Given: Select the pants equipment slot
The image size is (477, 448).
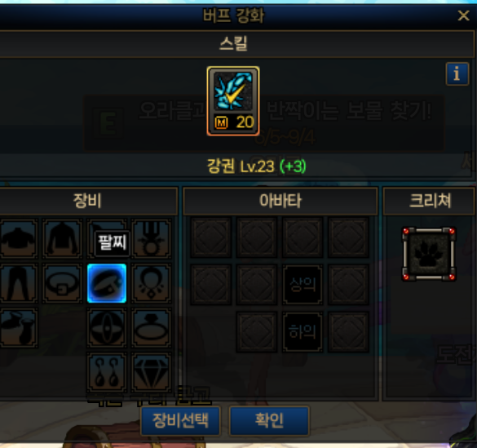Looking at the screenshot, I should 19,283.
